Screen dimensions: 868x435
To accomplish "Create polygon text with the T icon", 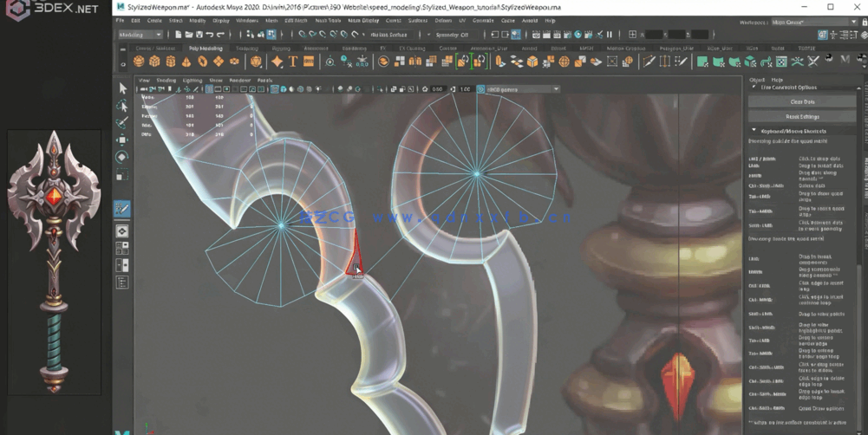I will pos(293,62).
